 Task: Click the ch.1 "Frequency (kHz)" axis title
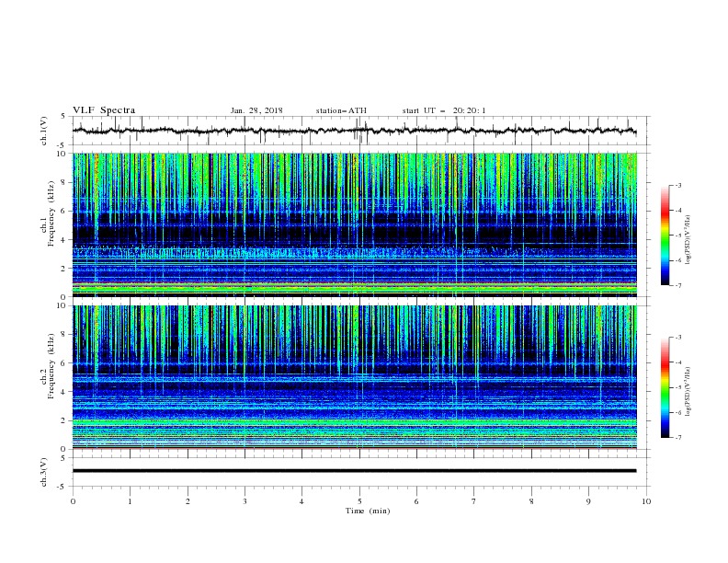pos(51,213)
